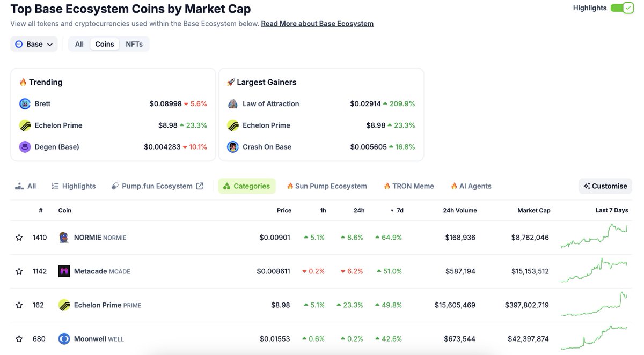The image size is (644, 355).
Task: Click NORMIE 7d gain 64.9%
Action: click(x=389, y=238)
